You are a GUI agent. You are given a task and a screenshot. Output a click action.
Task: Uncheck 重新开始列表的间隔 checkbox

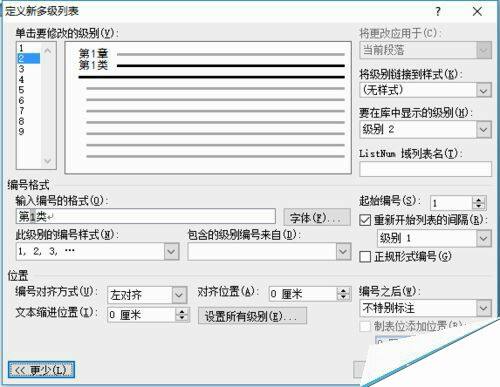365,220
